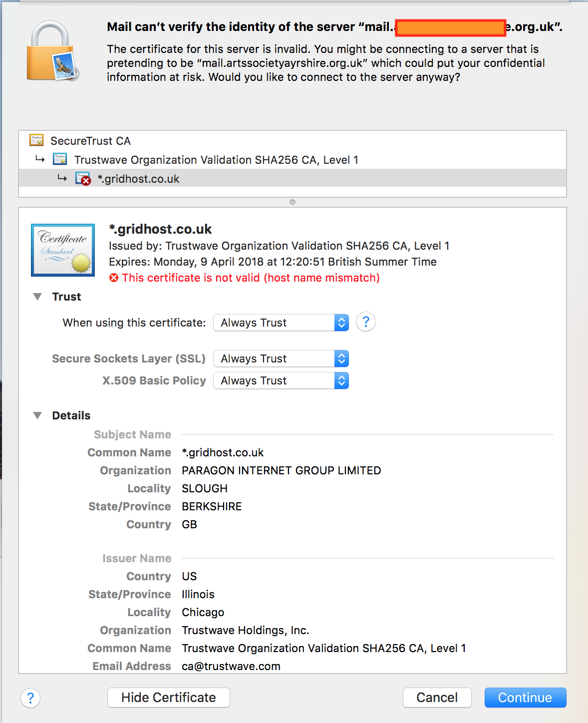Click email address ca@trustwave.com
The height and width of the screenshot is (723, 588).
(x=231, y=666)
